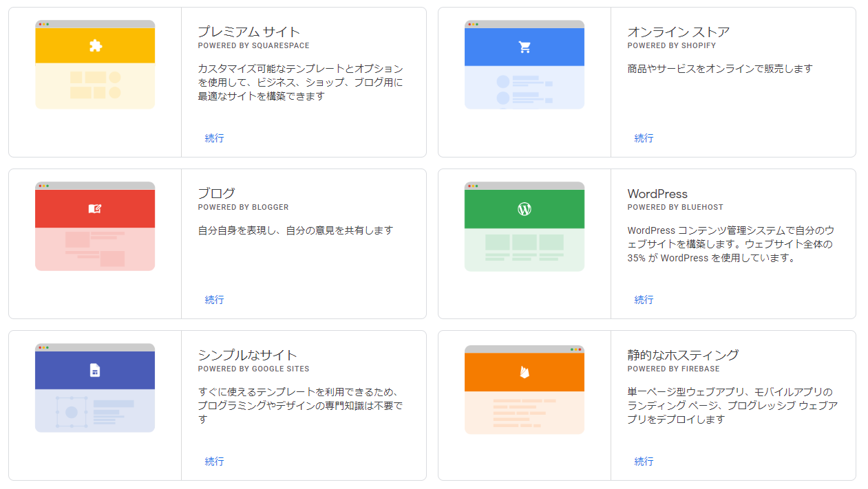Click the Firebase thumbnail's orange text lines preview
The height and width of the screenshot is (489, 868).
click(525, 413)
